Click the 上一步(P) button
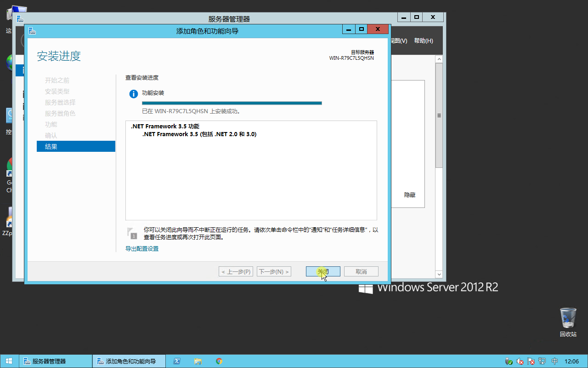This screenshot has width=588, height=368. coord(236,271)
